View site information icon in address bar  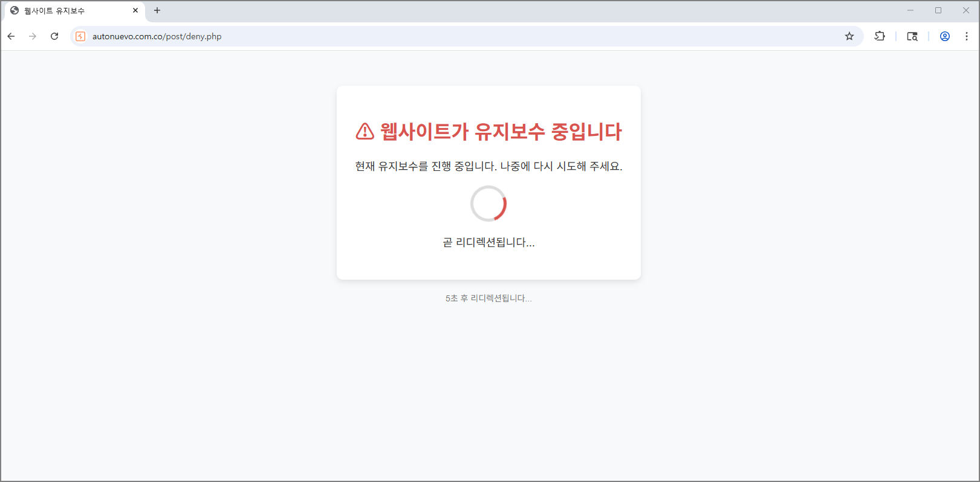(x=80, y=36)
